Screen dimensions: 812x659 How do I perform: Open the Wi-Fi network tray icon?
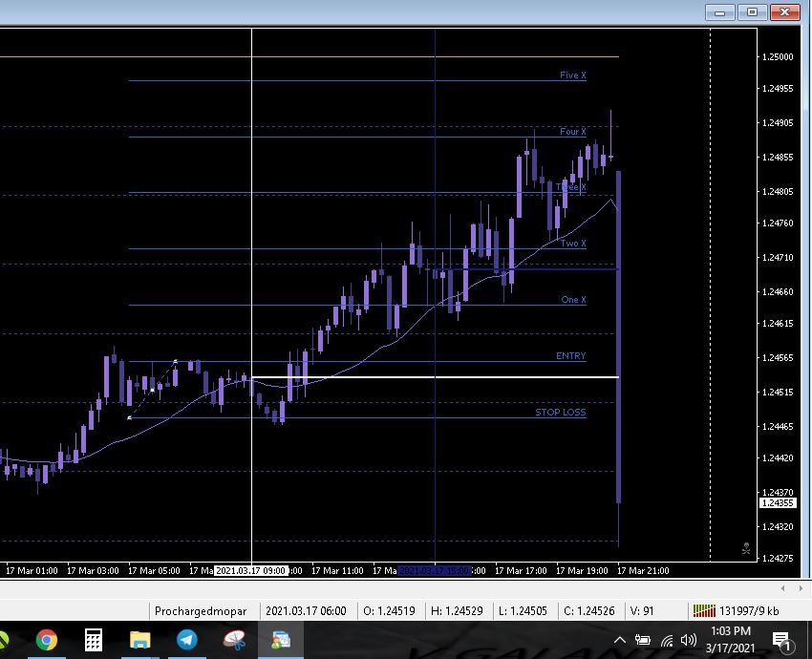click(667, 641)
